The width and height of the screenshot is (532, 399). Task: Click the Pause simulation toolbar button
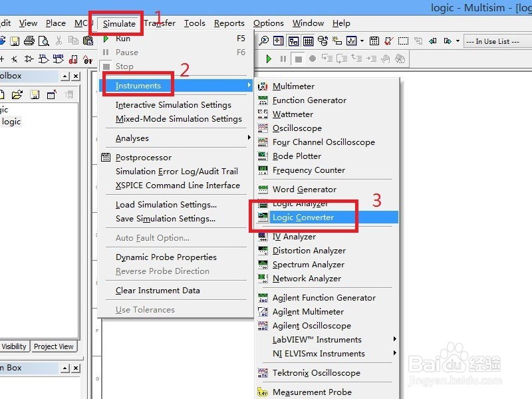pyautogui.click(x=283, y=59)
